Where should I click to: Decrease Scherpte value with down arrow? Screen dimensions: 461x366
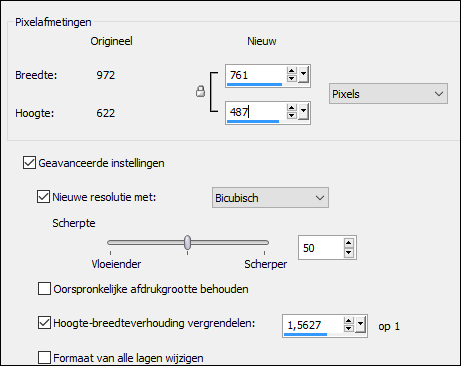pyautogui.click(x=349, y=252)
